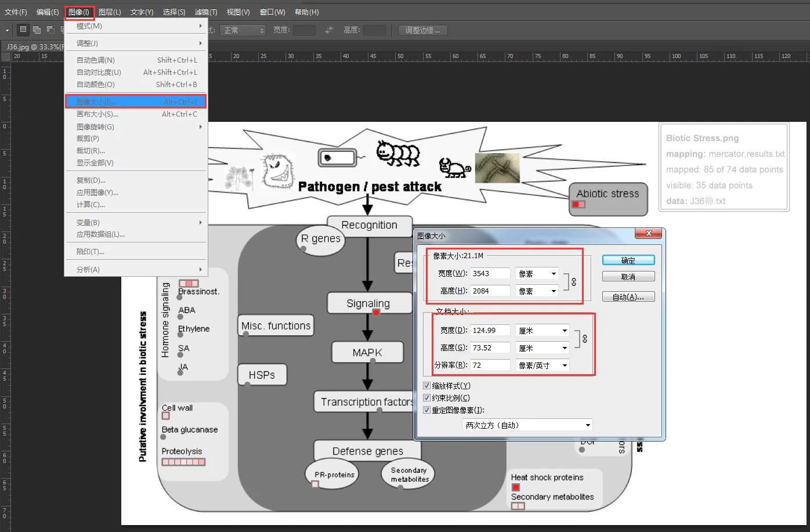810x532 pixels.
Task: Select the New selection mode icon
Action: pyautogui.click(x=23, y=30)
